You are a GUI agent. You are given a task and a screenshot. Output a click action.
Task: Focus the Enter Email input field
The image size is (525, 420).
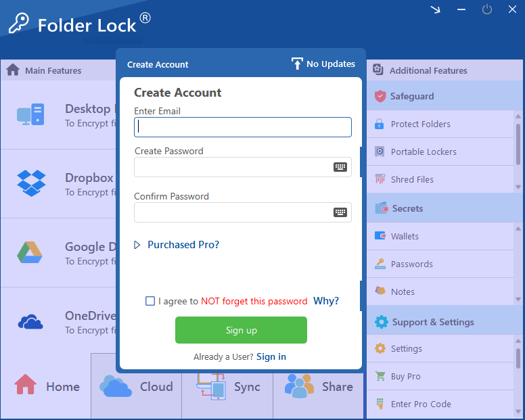pos(243,127)
